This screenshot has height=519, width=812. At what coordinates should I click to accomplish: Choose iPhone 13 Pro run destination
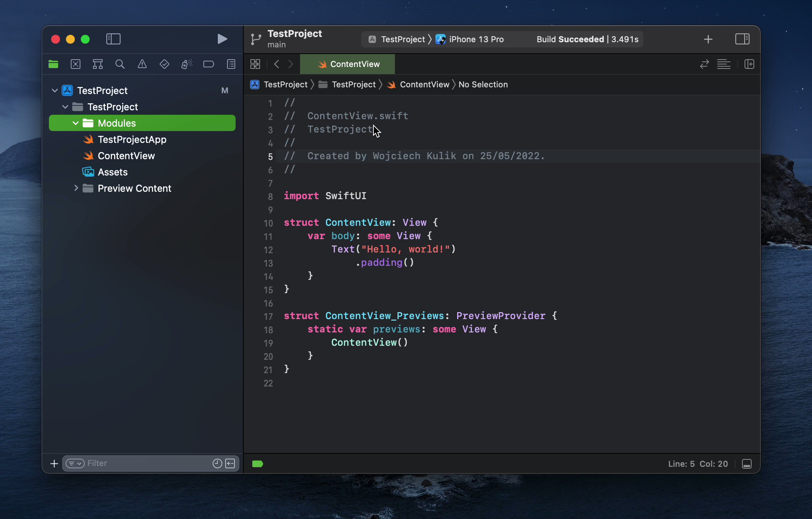pos(476,39)
